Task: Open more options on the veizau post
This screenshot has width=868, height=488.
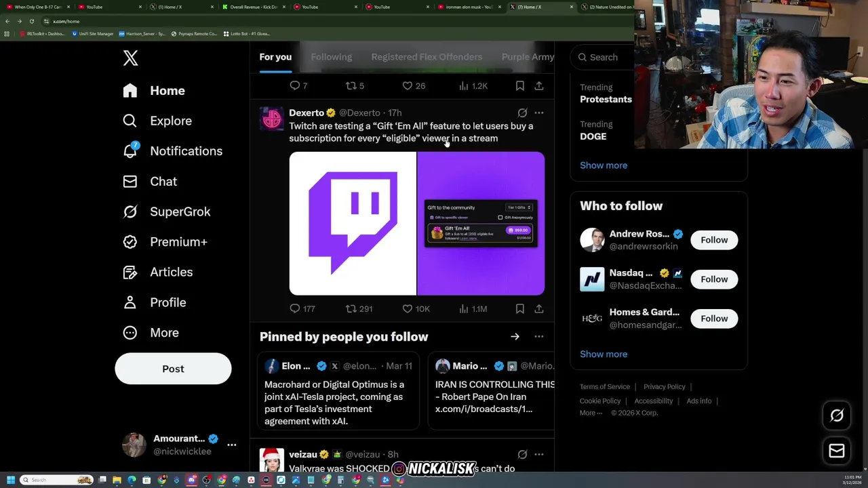Action: coord(538,455)
